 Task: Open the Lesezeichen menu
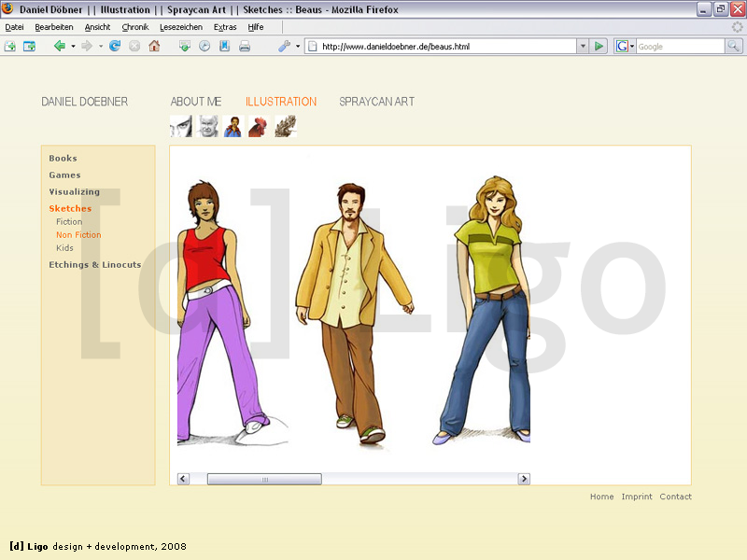[x=181, y=27]
